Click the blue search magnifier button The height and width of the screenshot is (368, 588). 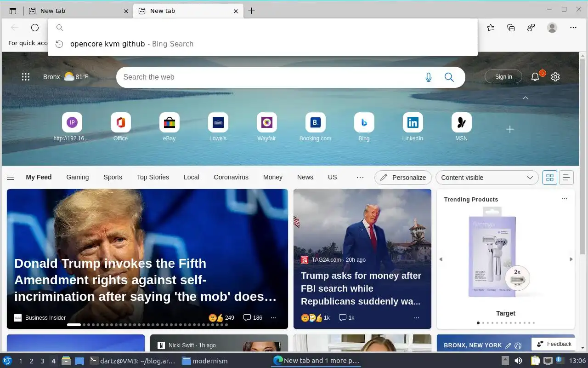coord(449,77)
